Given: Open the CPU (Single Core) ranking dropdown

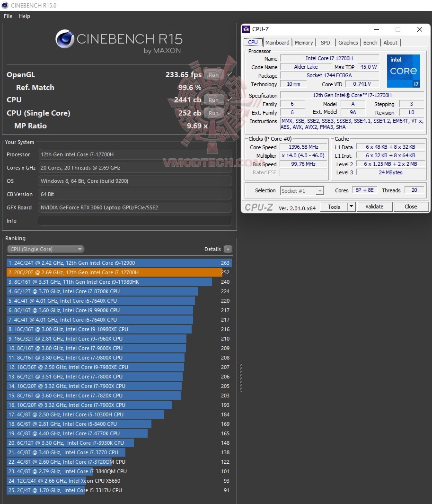Looking at the screenshot, I should click(45, 249).
